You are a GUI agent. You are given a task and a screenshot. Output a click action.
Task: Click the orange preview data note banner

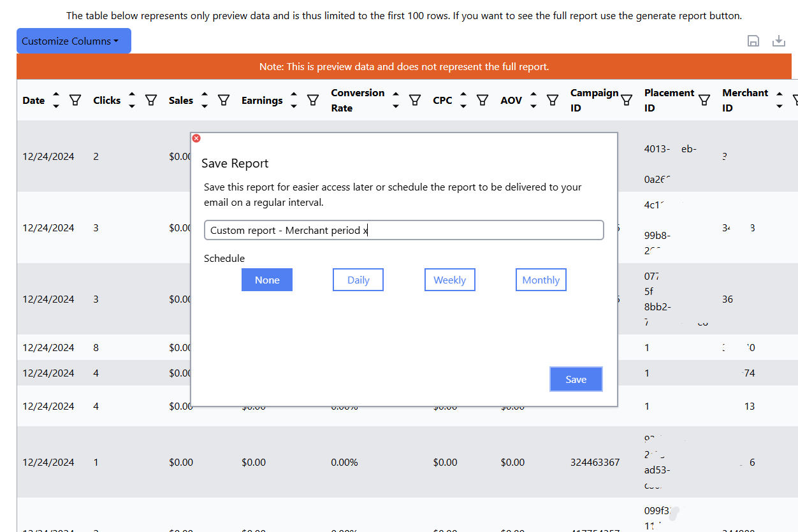tap(404, 66)
